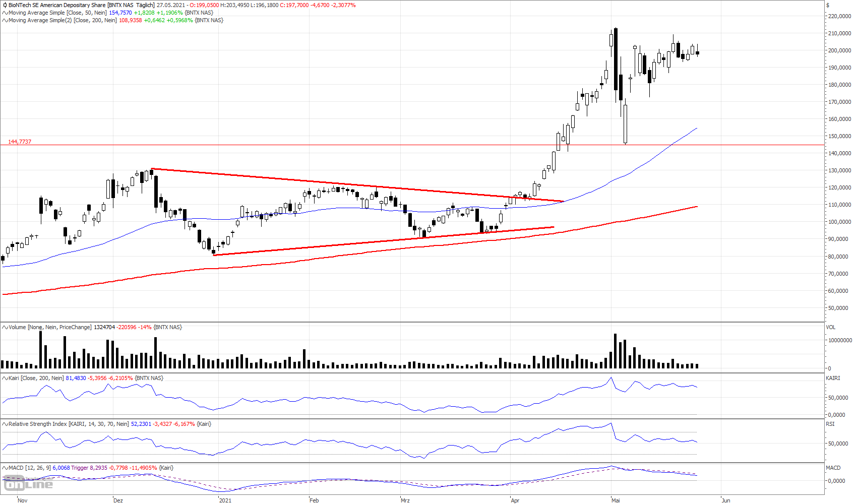Click the high price H:203,4950
Screen dimensions: 857x504
(234, 5)
